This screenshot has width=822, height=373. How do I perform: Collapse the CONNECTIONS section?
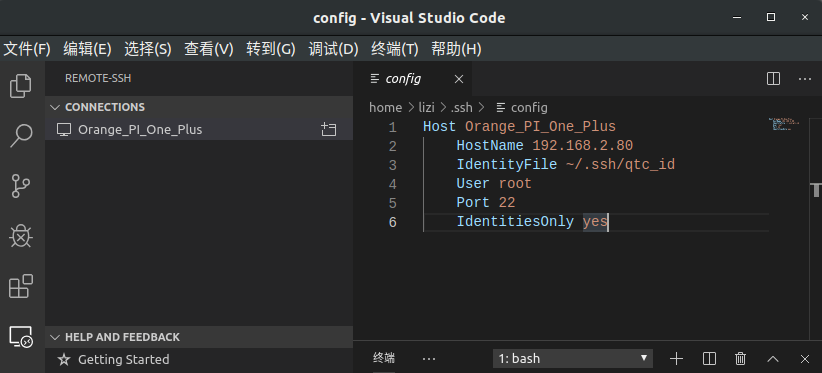(199, 107)
